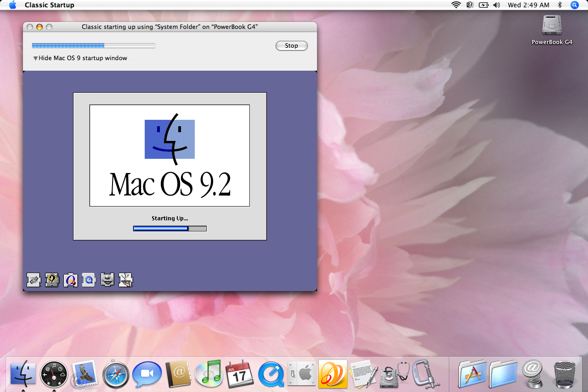Open the Trash in the Dock
This screenshot has width=588, height=392.
tap(565, 374)
